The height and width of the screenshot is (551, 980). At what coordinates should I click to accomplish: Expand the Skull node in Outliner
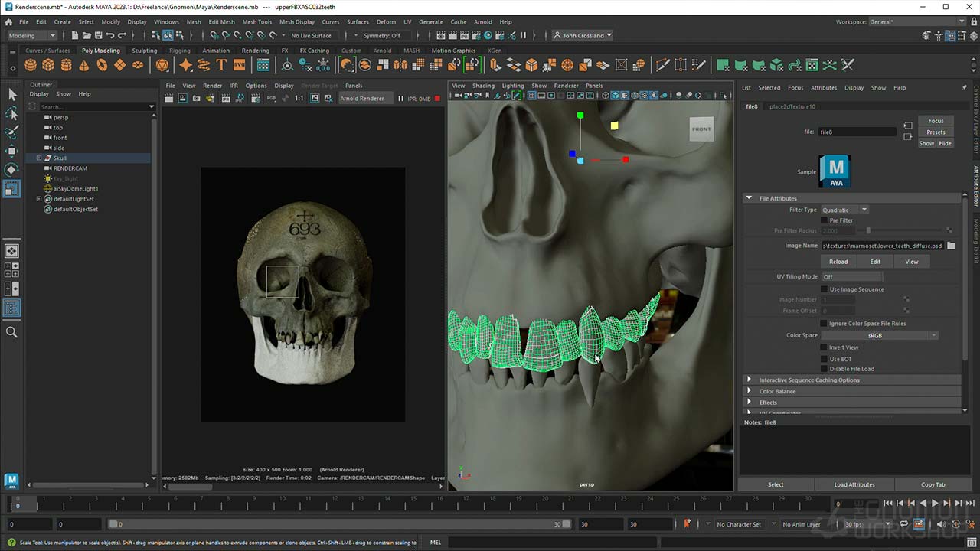click(39, 158)
